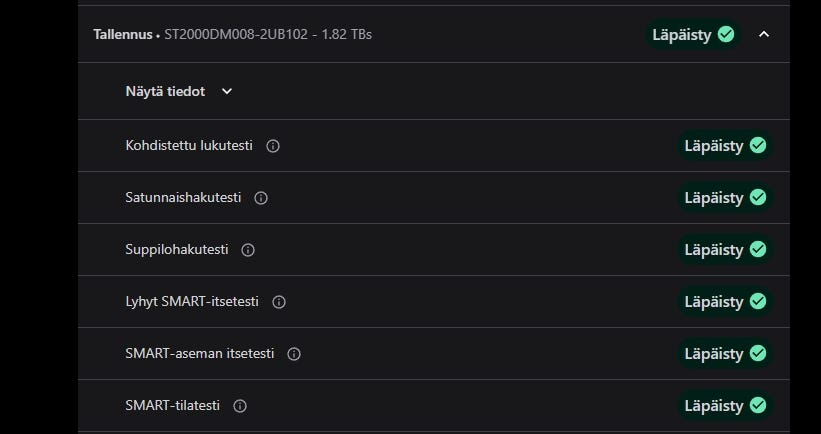Screen dimensions: 821x434
Task: Click Läpäisty badge on Satunnaishakutesti row
Action: [724, 198]
